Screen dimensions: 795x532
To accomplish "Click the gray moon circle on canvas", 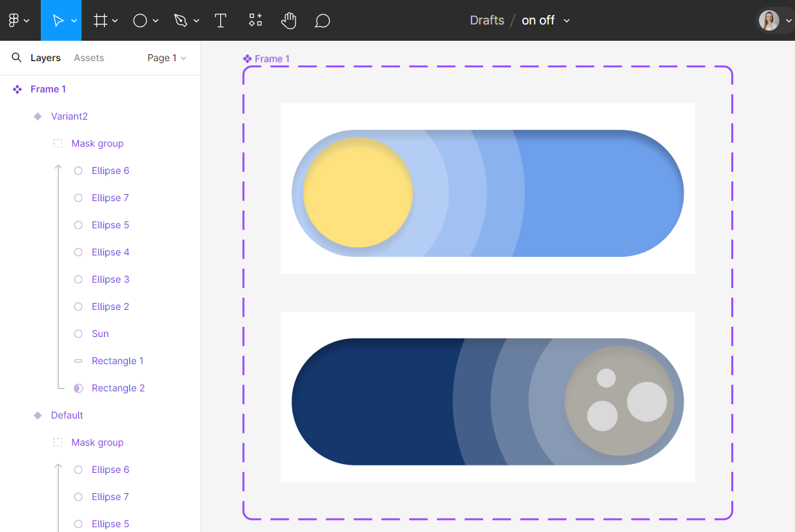I will tap(620, 401).
